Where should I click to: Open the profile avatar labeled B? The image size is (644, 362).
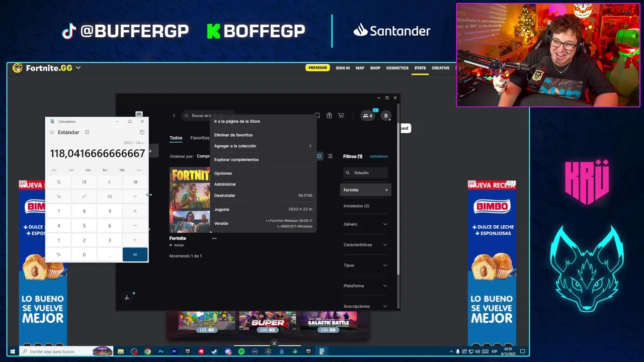[386, 116]
